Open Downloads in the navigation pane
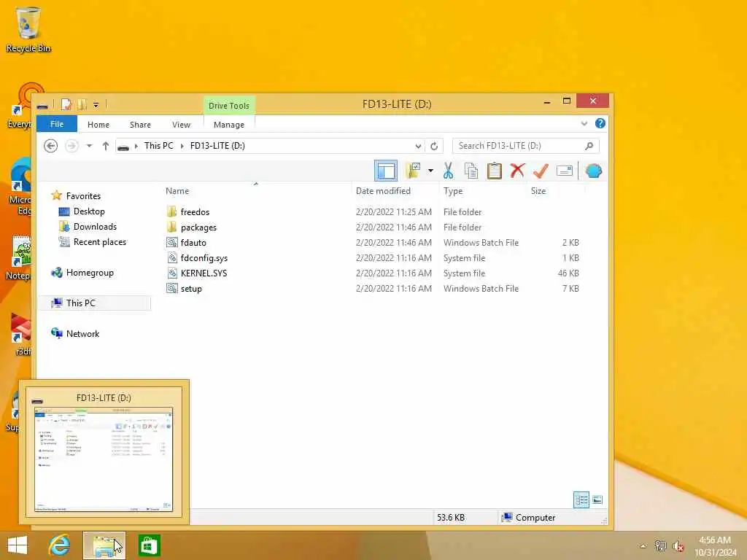747x560 pixels. tap(95, 226)
